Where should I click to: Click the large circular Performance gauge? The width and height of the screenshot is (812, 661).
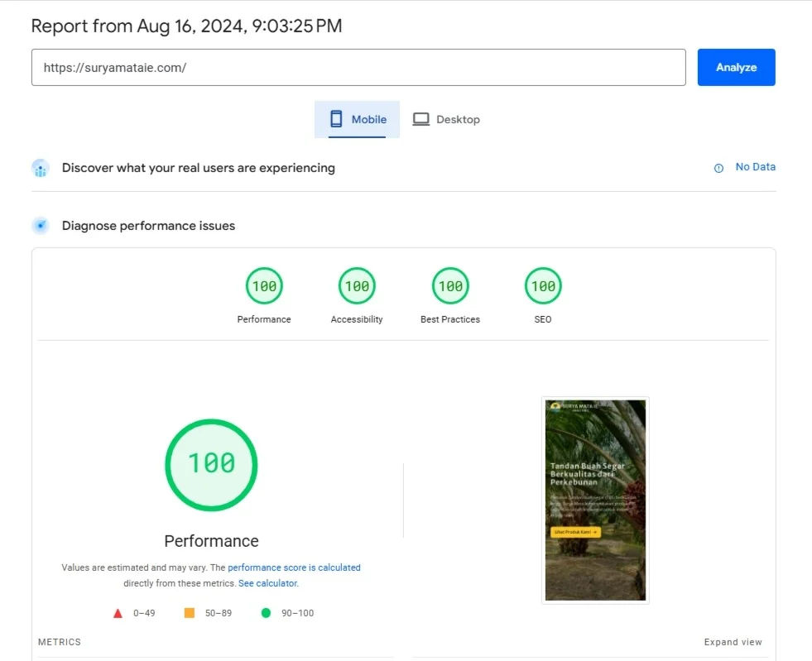click(211, 463)
